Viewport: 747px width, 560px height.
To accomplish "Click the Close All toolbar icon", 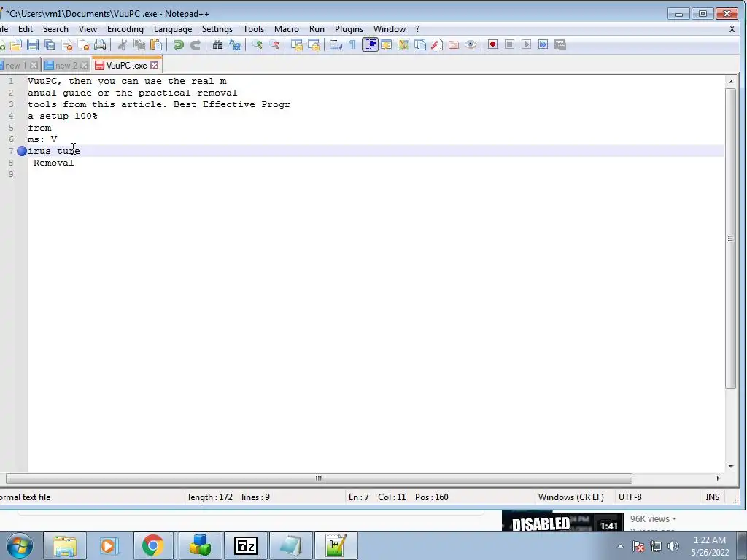I will click(x=83, y=44).
